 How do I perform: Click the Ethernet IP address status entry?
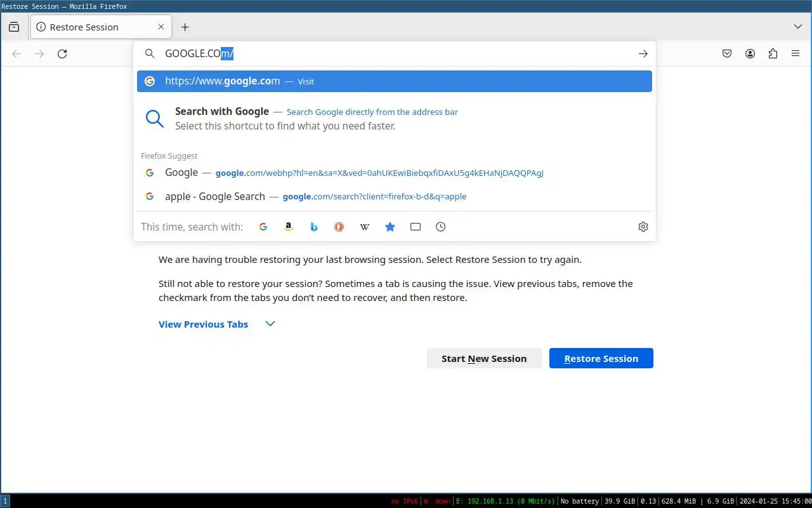506,502
